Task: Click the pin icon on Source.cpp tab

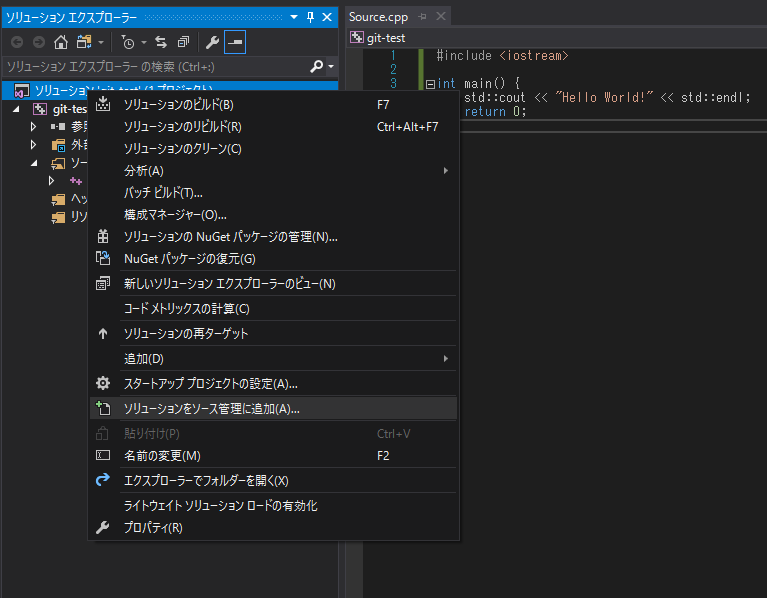Action: point(423,17)
